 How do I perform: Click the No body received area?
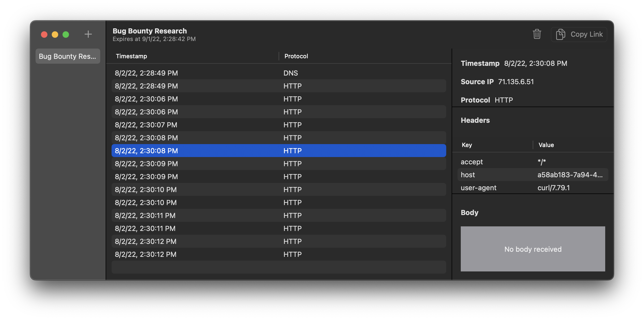(533, 249)
